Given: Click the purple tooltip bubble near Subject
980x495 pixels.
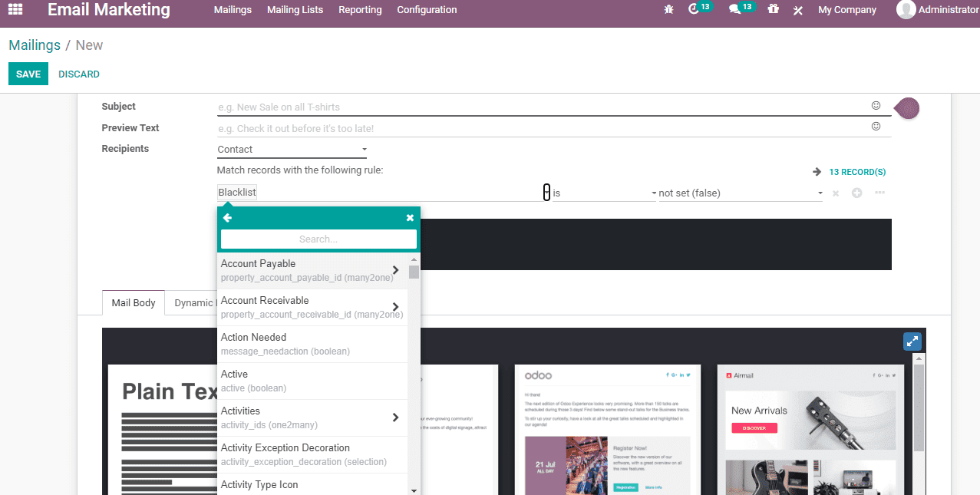Looking at the screenshot, I should pos(908,108).
